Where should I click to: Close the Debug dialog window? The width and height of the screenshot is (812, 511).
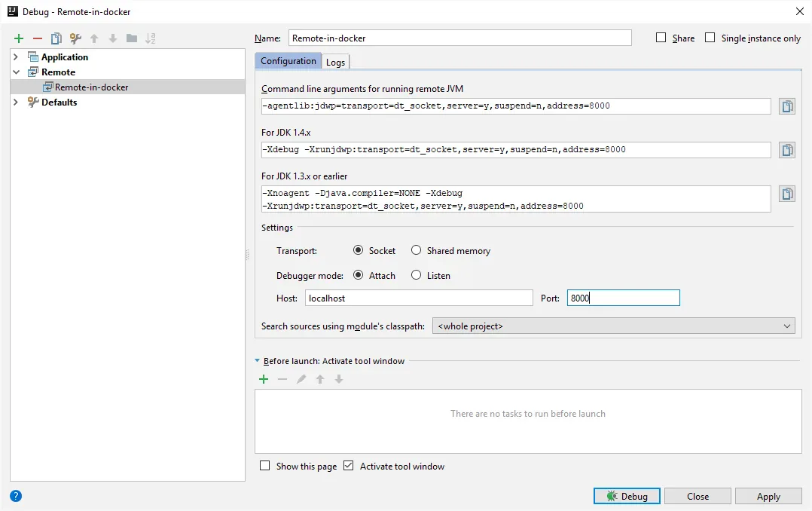pos(800,11)
